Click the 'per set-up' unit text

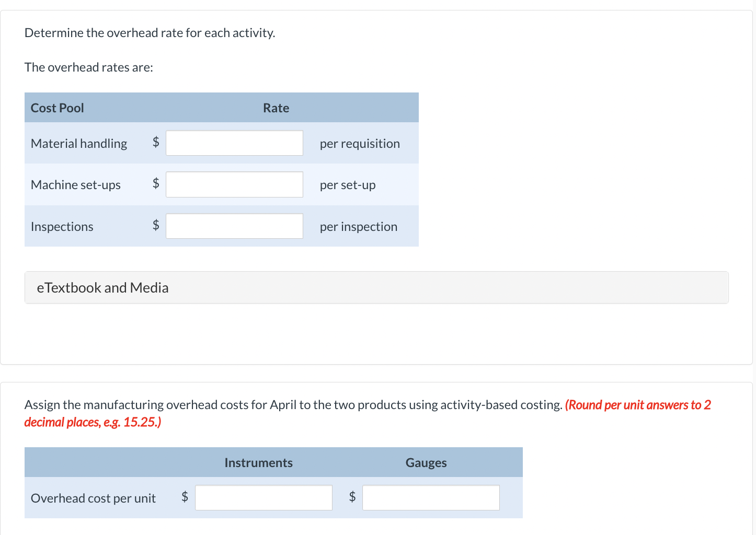[x=348, y=185]
